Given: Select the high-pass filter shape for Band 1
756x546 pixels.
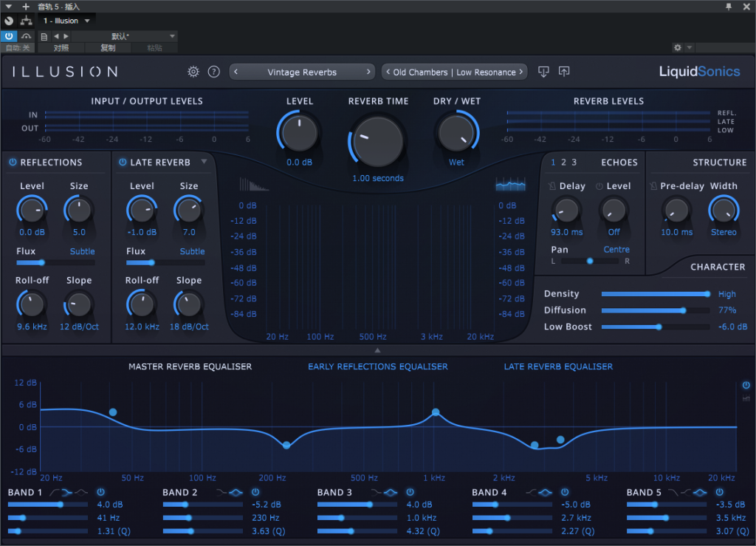Looking at the screenshot, I should (x=55, y=493).
